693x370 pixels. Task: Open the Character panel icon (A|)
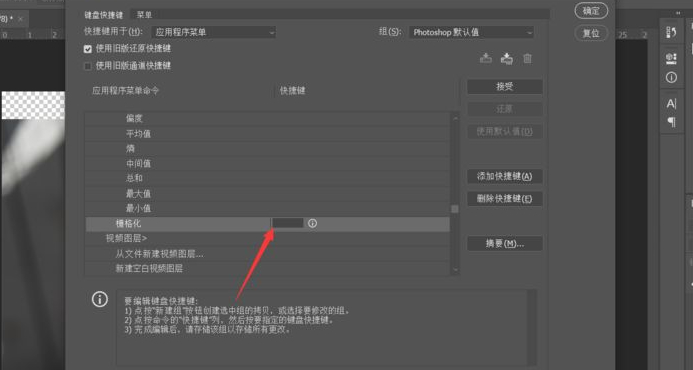(x=671, y=104)
